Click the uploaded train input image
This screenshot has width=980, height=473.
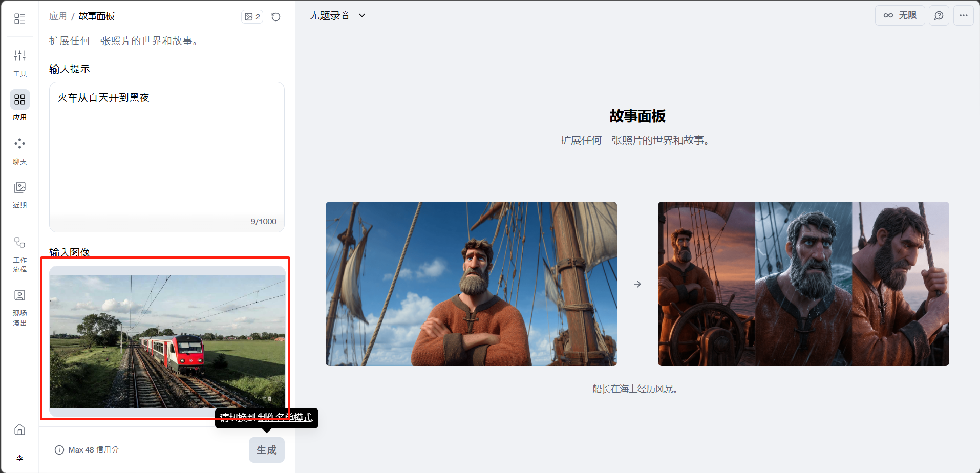point(167,341)
